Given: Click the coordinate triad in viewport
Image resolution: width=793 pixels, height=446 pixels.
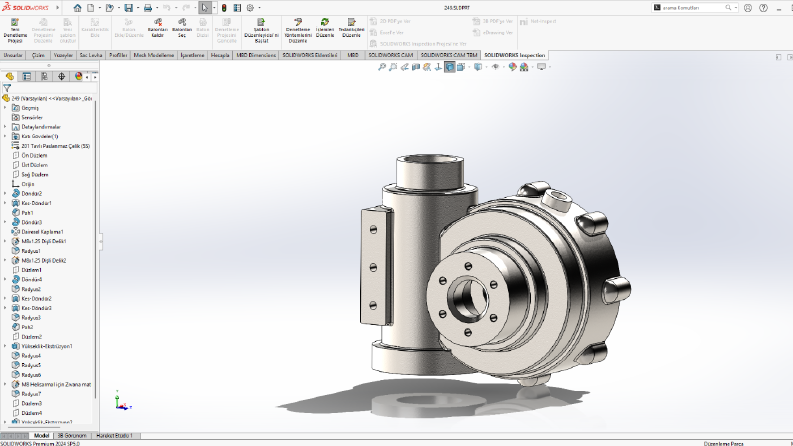Looking at the screenshot, I should 122,400.
